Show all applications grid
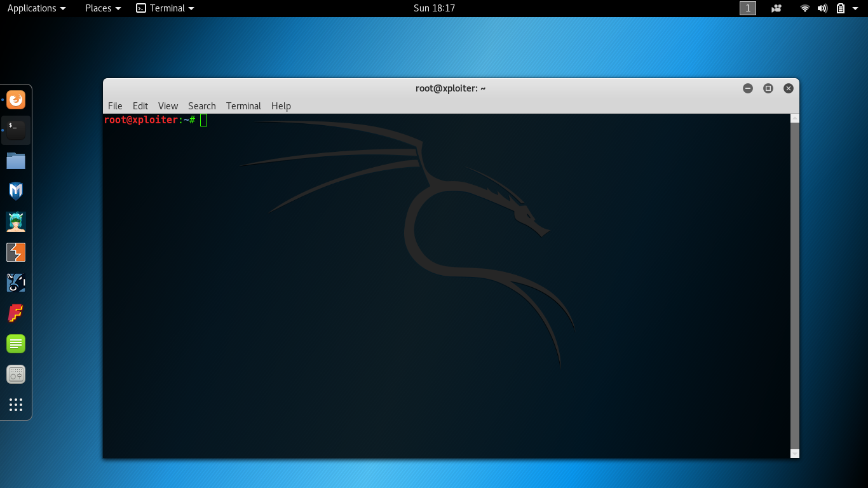The height and width of the screenshot is (488, 868). coord(16,405)
